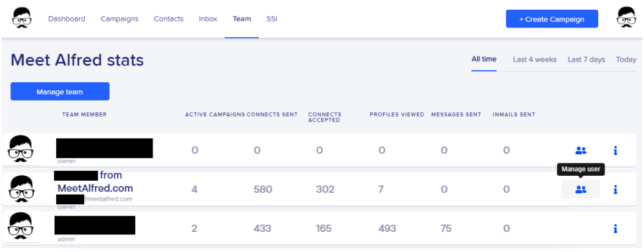Image resolution: width=644 pixels, height=252 pixels.
Task: Click the + Create Campaign button
Action: (551, 19)
